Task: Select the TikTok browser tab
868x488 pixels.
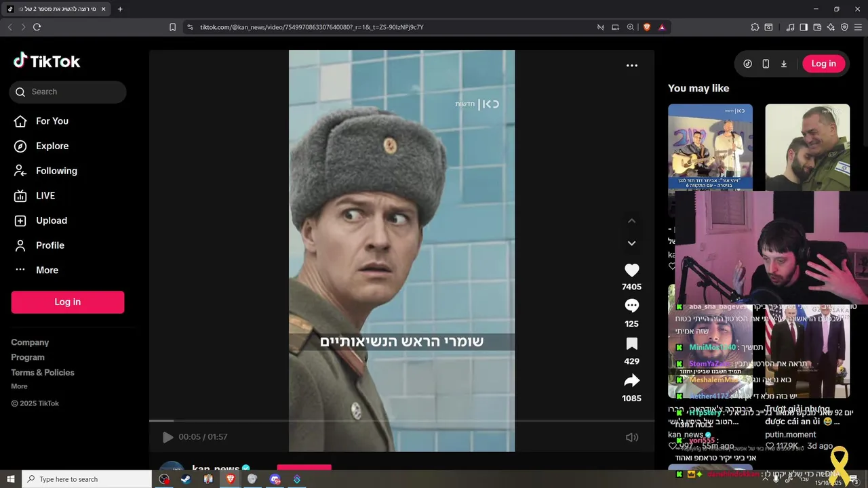Action: tap(56, 9)
